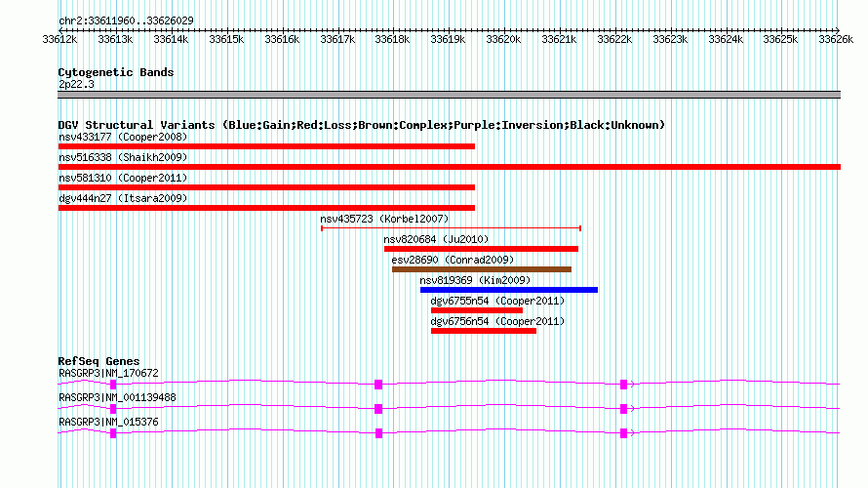Click the RASGRP3|NM_170672 transcript label

(108, 374)
